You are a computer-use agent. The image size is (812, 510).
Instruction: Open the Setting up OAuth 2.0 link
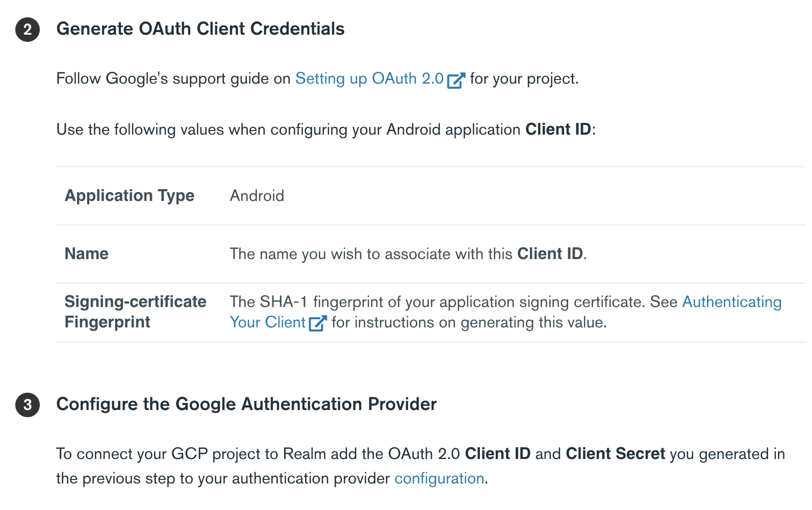click(369, 79)
